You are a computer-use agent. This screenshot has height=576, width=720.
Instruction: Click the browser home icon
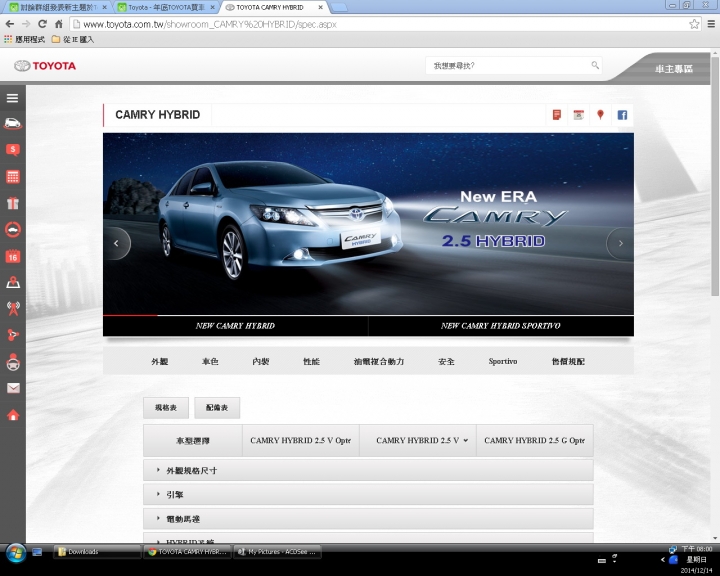pyautogui.click(x=59, y=24)
